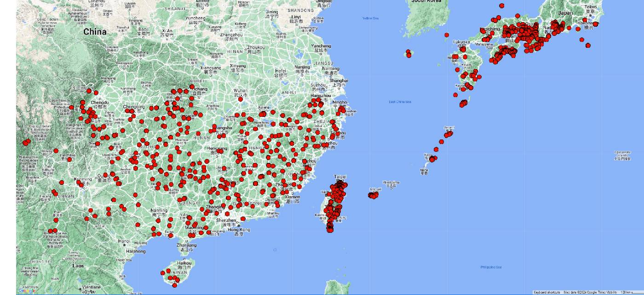Screen dimensions: 644x295
Task: Click the China country label
Action: pos(95,32)
